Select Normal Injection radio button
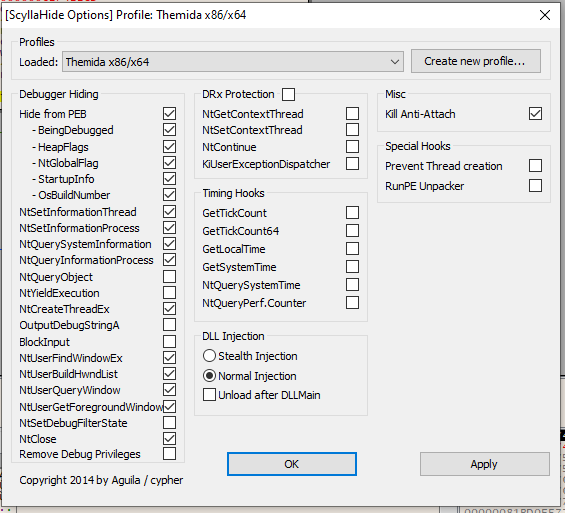The width and height of the screenshot is (565, 513). (209, 376)
